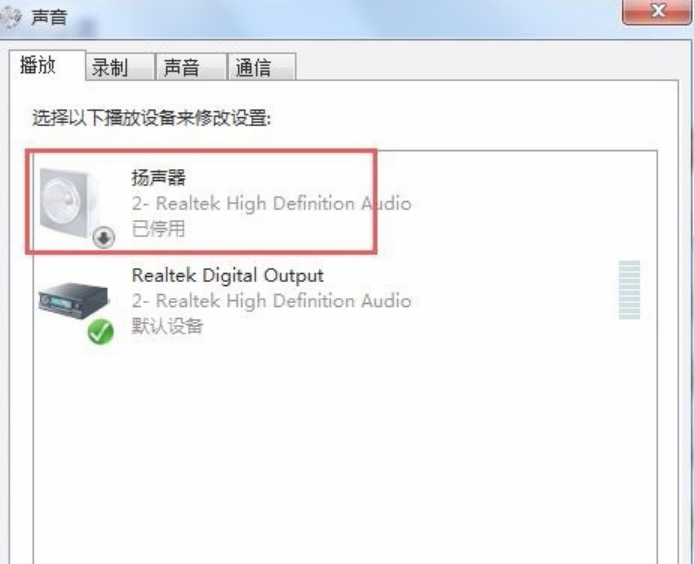Viewport: 694px width, 564px height.
Task: Click the volume level meter bars
Action: (x=629, y=290)
